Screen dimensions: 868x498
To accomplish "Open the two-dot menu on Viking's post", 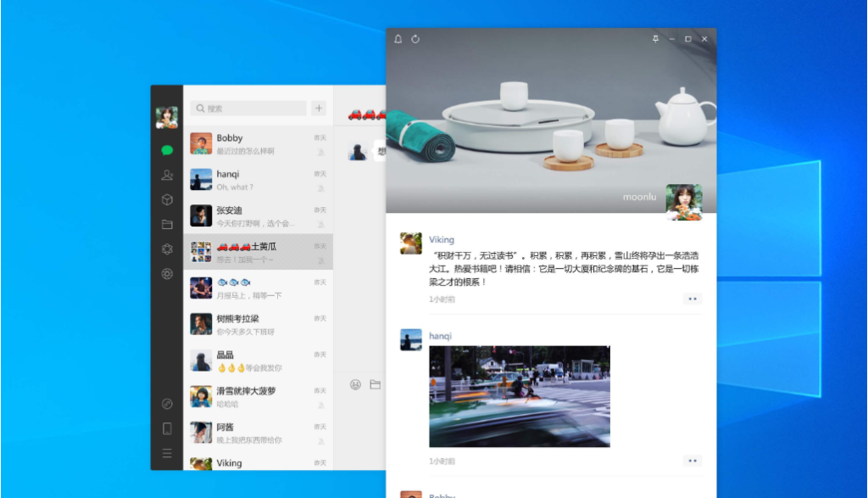I will click(692, 299).
